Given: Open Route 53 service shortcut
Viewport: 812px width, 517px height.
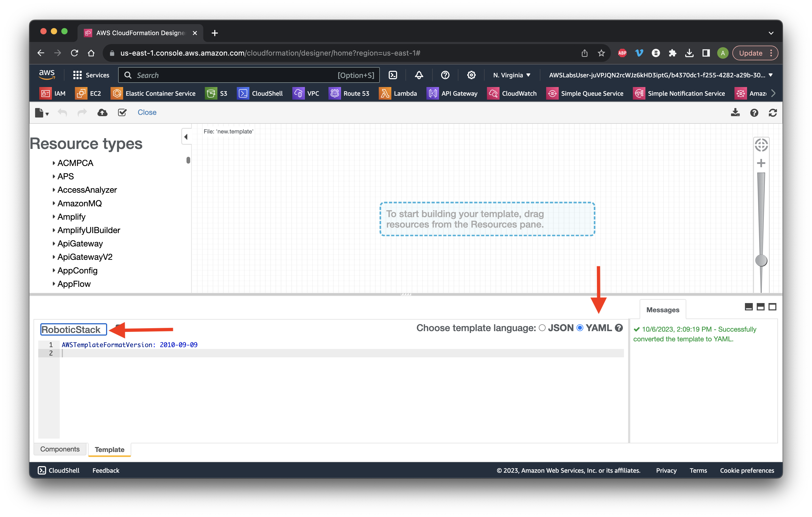Looking at the screenshot, I should pos(349,94).
